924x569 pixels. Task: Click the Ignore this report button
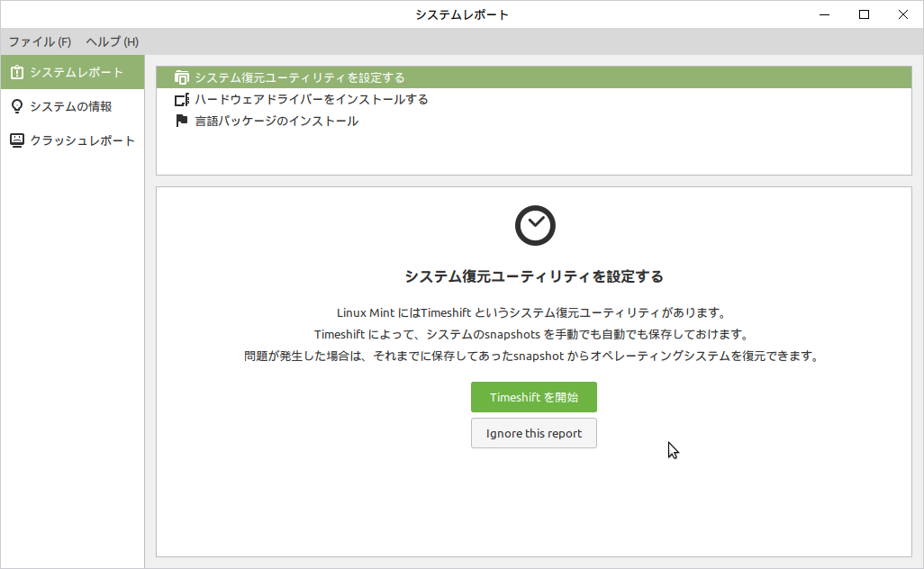point(534,433)
